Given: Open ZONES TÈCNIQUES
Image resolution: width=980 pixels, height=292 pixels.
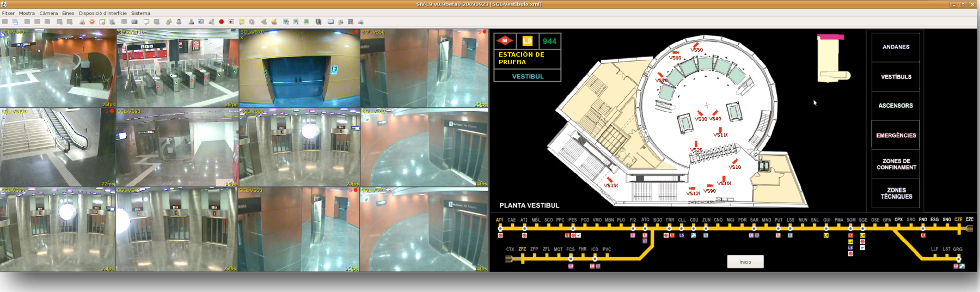Looking at the screenshot, I should coord(896,193).
